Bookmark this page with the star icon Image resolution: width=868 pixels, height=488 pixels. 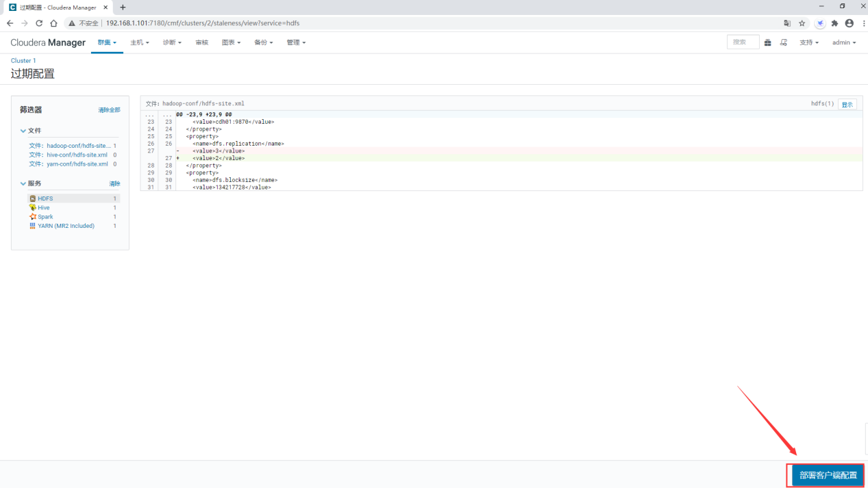(802, 23)
